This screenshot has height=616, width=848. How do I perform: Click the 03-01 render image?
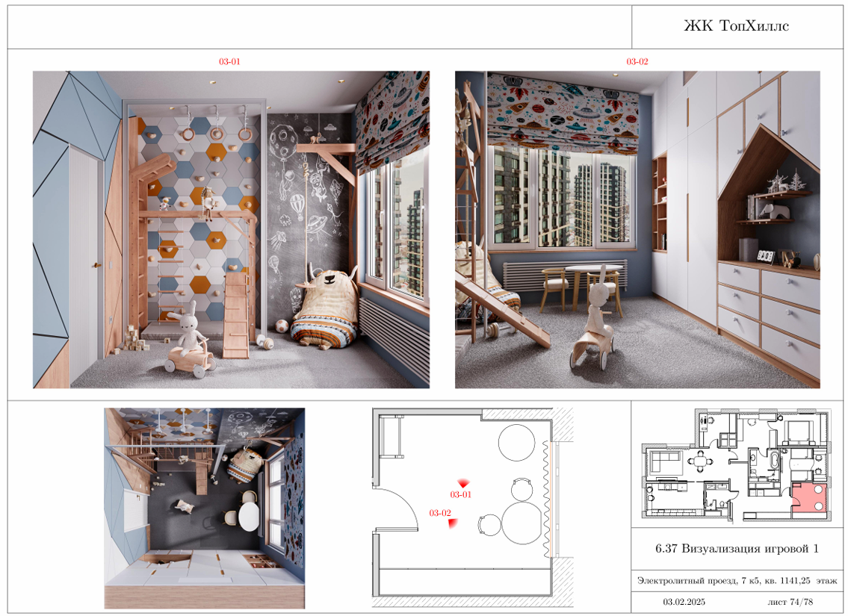coord(231,230)
